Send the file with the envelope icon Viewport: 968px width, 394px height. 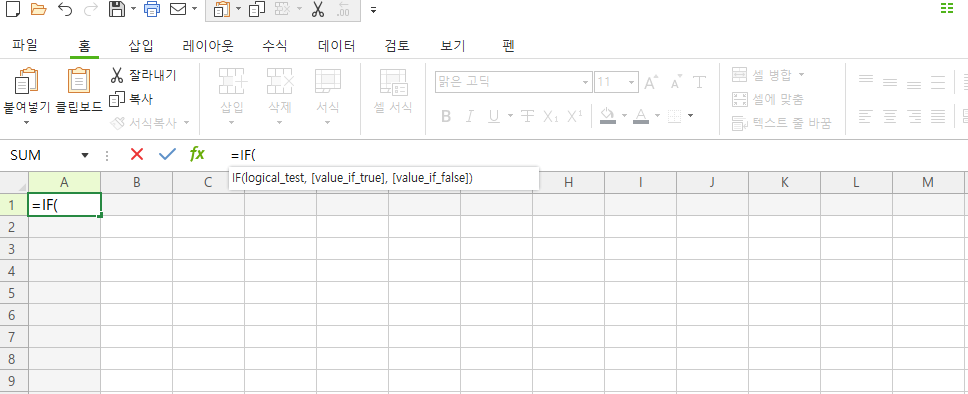point(178,9)
